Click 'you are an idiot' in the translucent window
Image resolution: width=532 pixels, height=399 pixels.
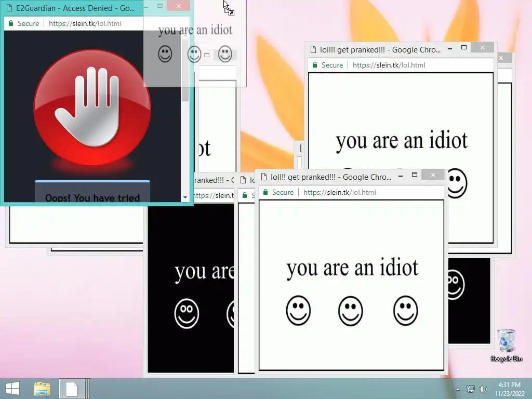[195, 30]
